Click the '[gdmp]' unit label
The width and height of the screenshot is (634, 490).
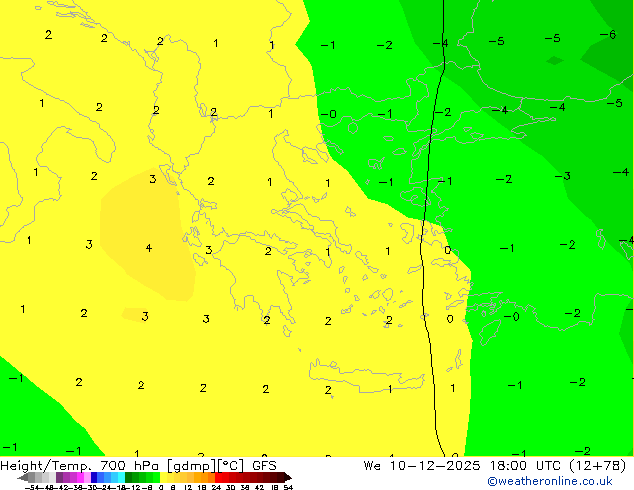click(x=192, y=466)
